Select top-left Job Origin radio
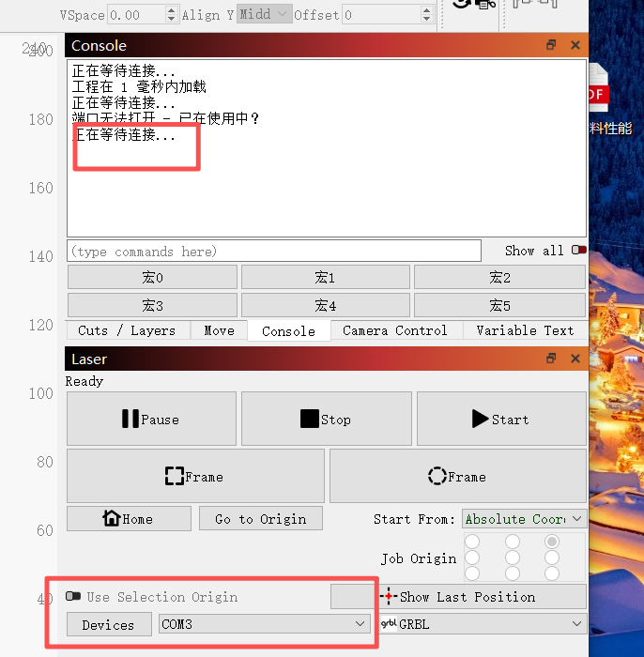This screenshot has height=657, width=644. (472, 542)
